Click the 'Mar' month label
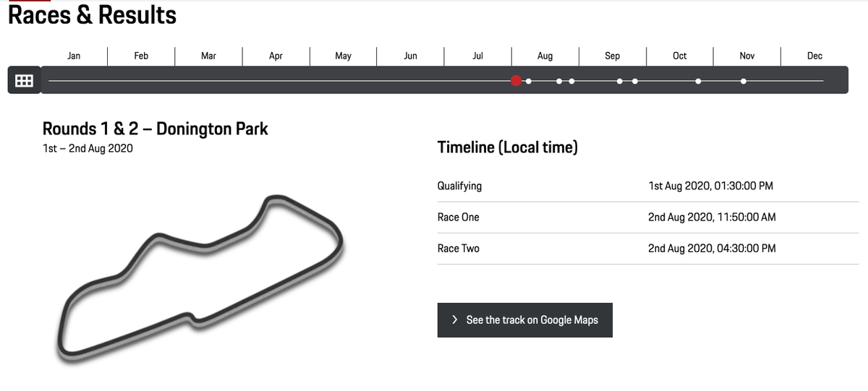The image size is (868, 391). (208, 56)
